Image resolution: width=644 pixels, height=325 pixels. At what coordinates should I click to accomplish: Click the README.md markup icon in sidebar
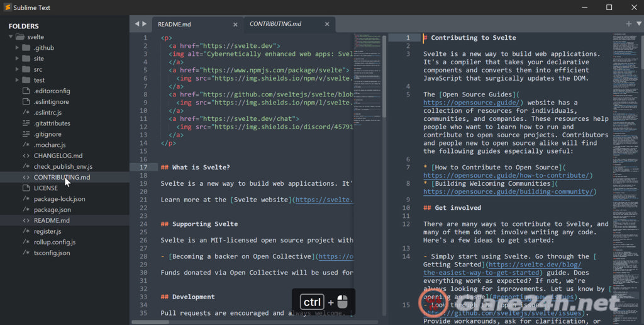[26, 220]
